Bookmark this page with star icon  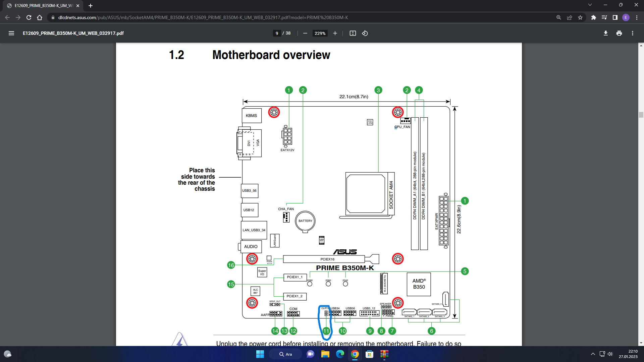(x=580, y=17)
